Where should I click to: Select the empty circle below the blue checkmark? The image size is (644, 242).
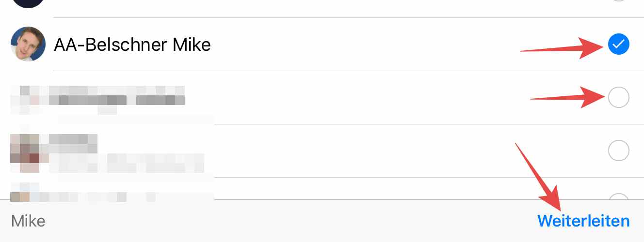618,98
